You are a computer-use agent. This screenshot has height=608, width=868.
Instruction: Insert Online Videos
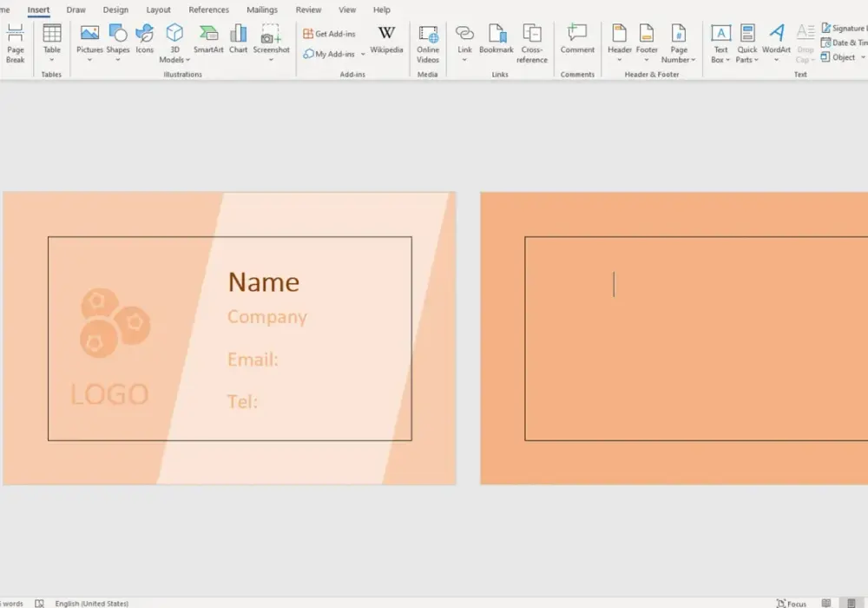(428, 43)
